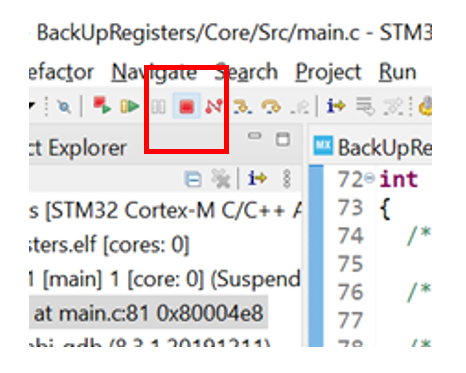Maximize the Explorer view panel

click(x=283, y=139)
